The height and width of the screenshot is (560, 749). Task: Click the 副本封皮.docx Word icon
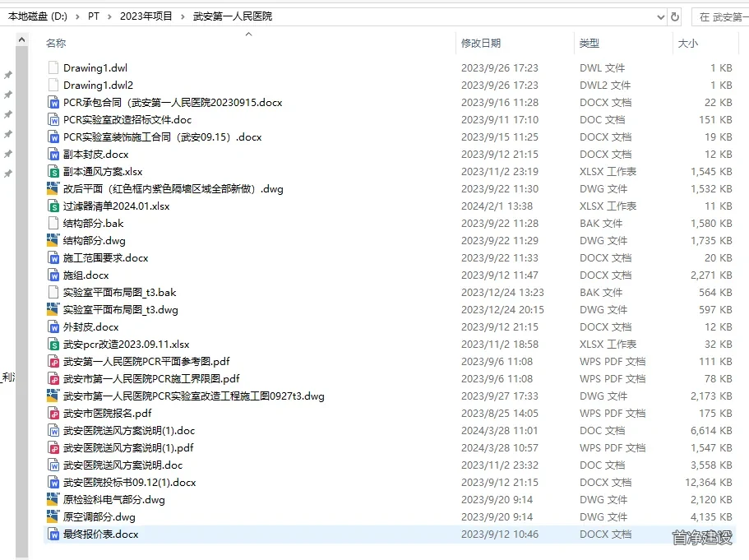pos(53,155)
